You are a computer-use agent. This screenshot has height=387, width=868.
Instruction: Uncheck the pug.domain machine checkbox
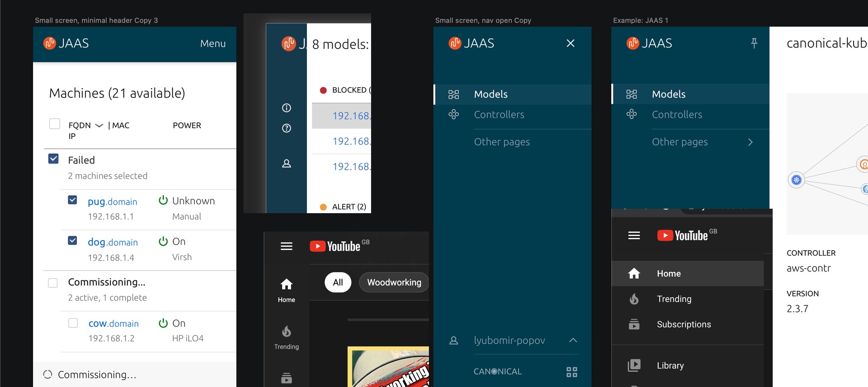pos(72,200)
